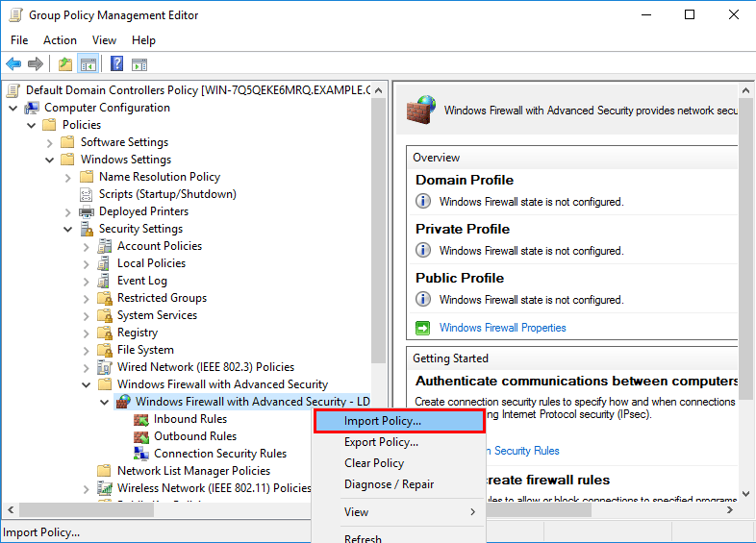
Task: Click the Restricted Groups folder icon
Action: pyautogui.click(x=105, y=298)
